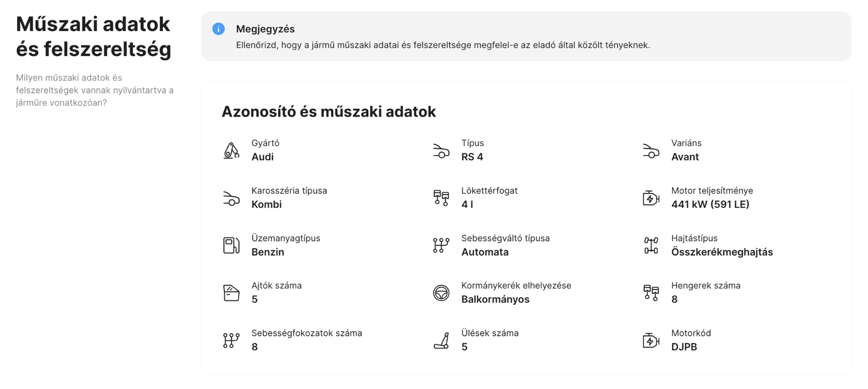Click the Kormánykerék elhelyezése label
Image resolution: width=868 pixels, height=389 pixels.
(x=516, y=286)
